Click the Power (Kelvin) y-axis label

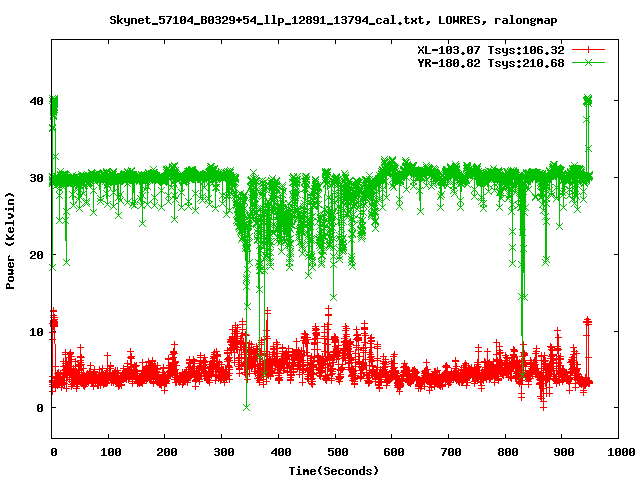(x=10, y=241)
